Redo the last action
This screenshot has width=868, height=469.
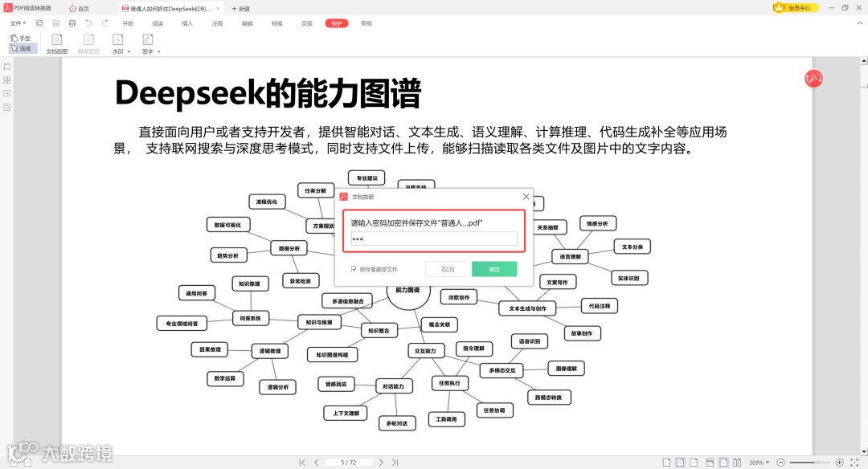[104, 23]
